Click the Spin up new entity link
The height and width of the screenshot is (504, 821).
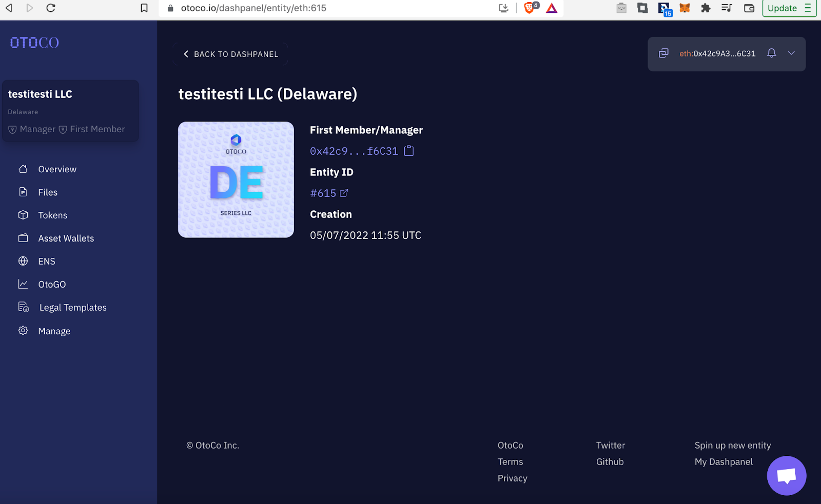click(732, 446)
